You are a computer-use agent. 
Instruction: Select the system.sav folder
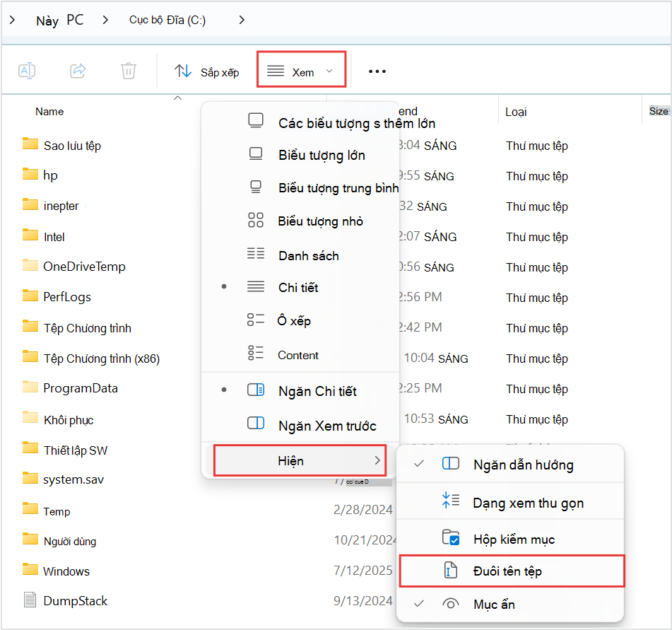coord(64,479)
